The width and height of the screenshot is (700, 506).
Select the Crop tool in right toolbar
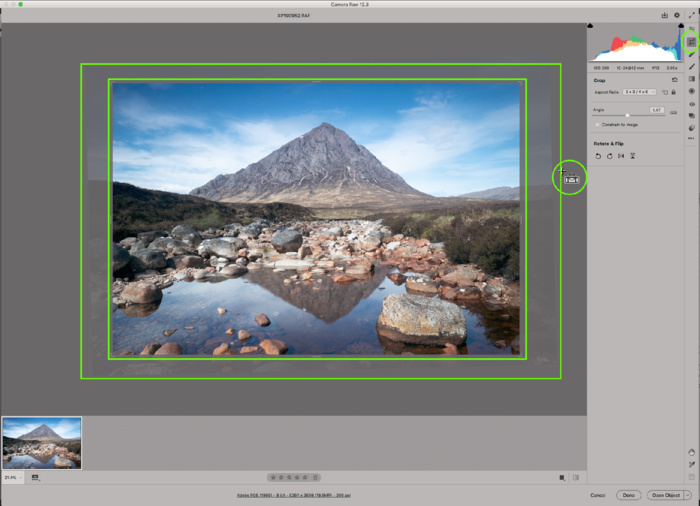[x=691, y=41]
